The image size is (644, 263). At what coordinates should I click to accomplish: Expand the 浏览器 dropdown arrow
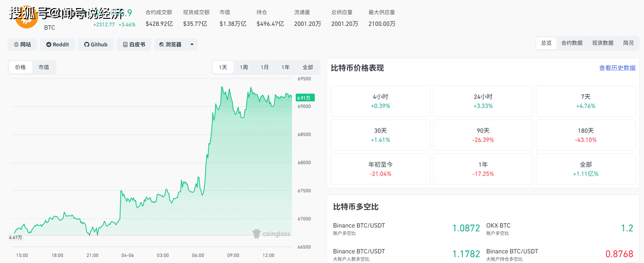pos(192,44)
